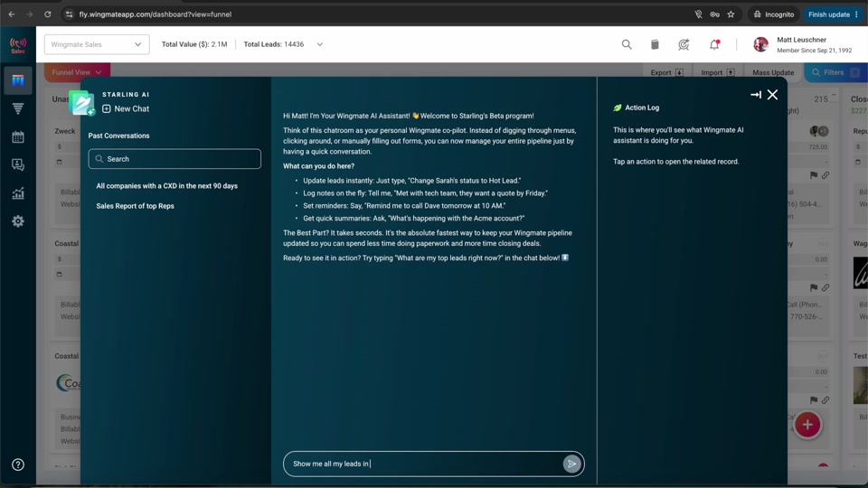Viewport: 868px width, 488px height.
Task: Click the Starling AI logo icon
Action: 82,103
